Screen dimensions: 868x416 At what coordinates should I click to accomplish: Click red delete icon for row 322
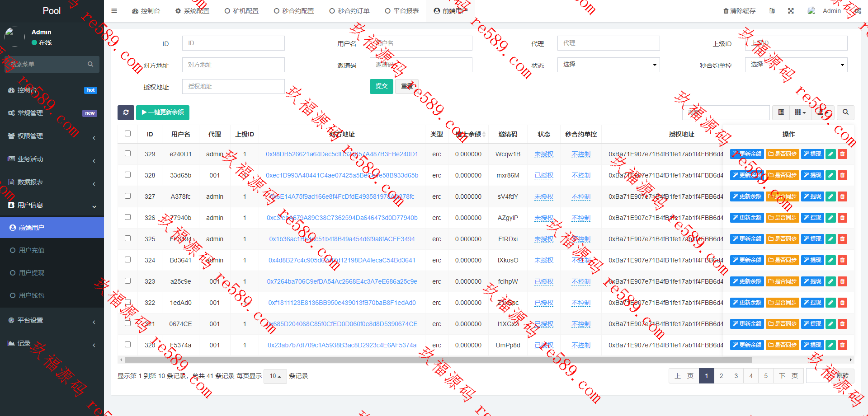(x=842, y=303)
